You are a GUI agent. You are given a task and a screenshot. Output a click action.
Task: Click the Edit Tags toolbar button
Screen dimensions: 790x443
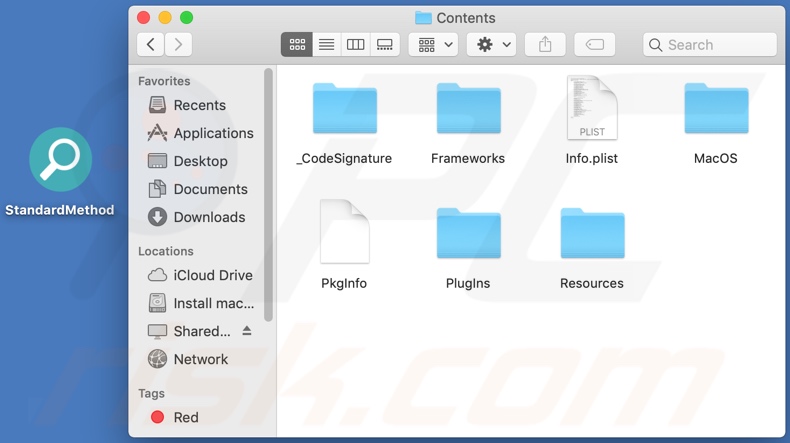coord(595,45)
